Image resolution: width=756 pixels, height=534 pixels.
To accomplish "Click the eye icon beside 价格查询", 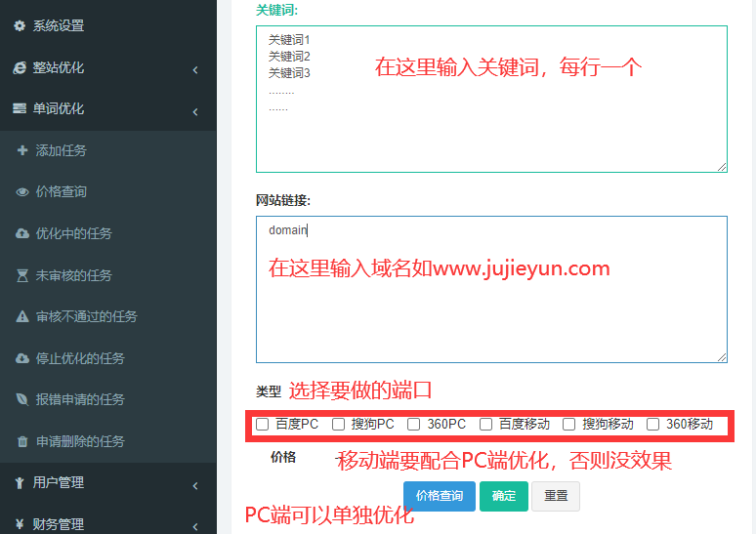I will click(22, 192).
